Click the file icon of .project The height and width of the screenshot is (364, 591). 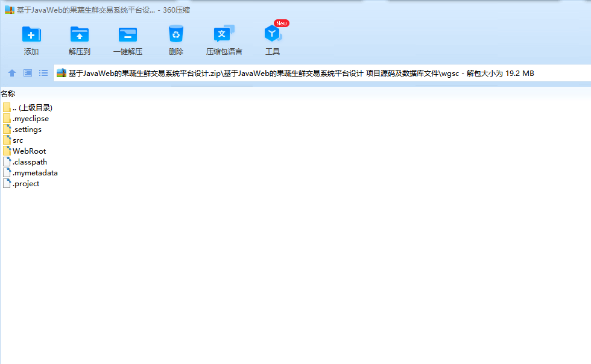(x=7, y=184)
